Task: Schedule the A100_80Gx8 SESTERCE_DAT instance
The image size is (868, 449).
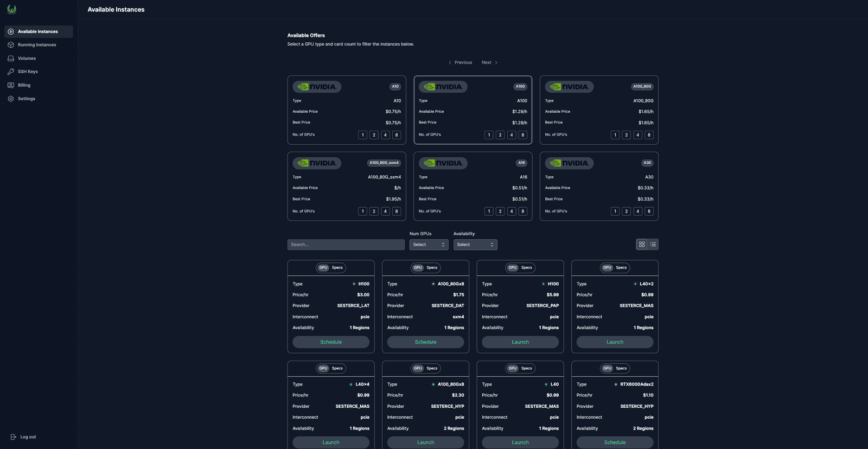Action: click(426, 342)
